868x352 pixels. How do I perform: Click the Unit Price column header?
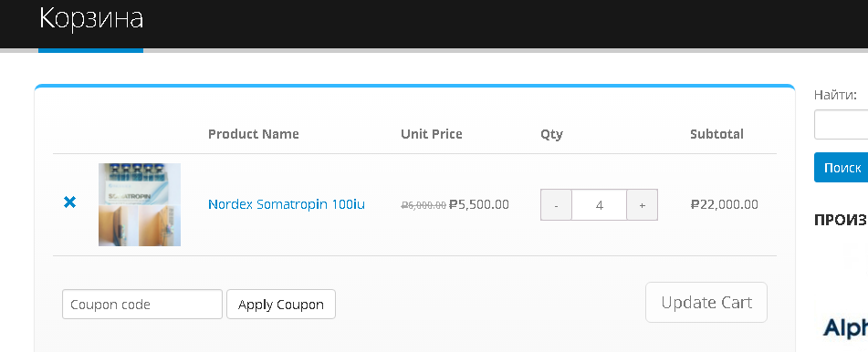coord(431,134)
